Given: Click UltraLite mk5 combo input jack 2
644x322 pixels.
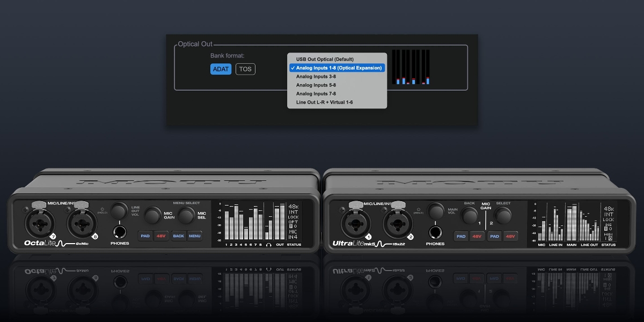Looking at the screenshot, I should [x=398, y=222].
